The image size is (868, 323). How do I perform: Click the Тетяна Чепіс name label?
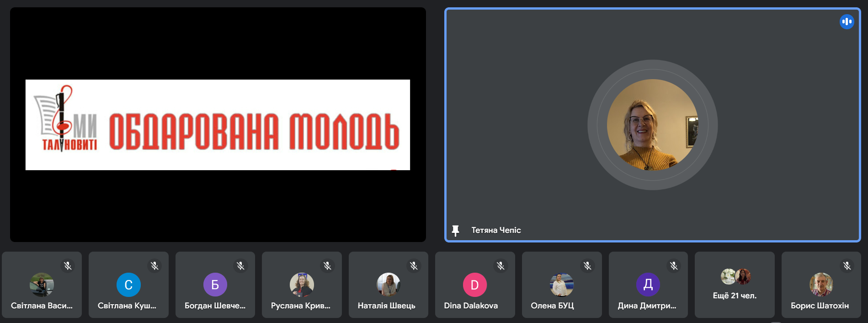point(496,231)
